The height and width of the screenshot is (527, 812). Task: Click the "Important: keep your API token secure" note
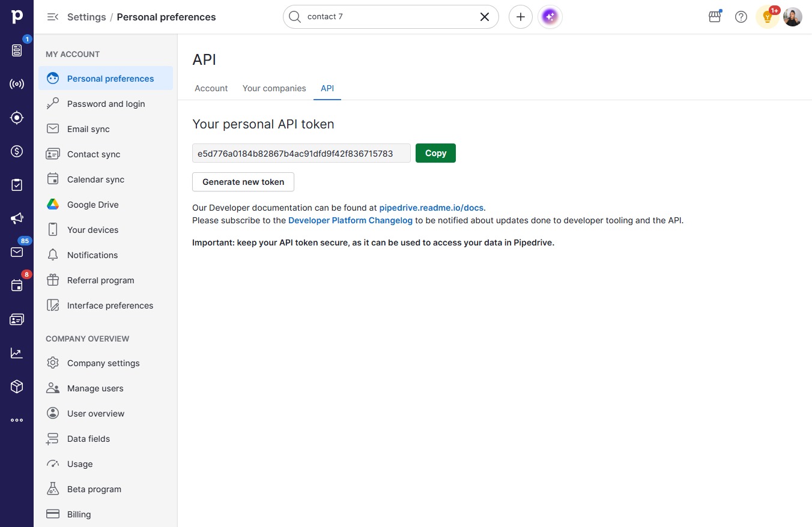click(373, 242)
